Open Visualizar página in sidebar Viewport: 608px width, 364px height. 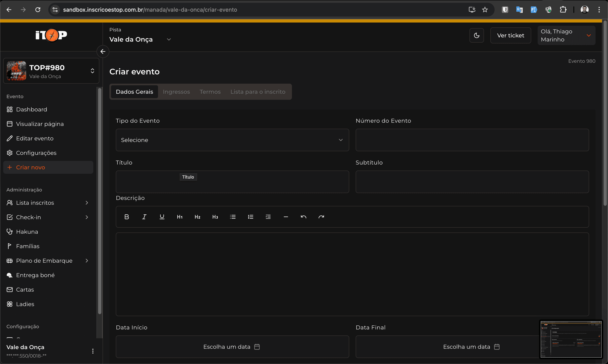[x=48, y=124]
